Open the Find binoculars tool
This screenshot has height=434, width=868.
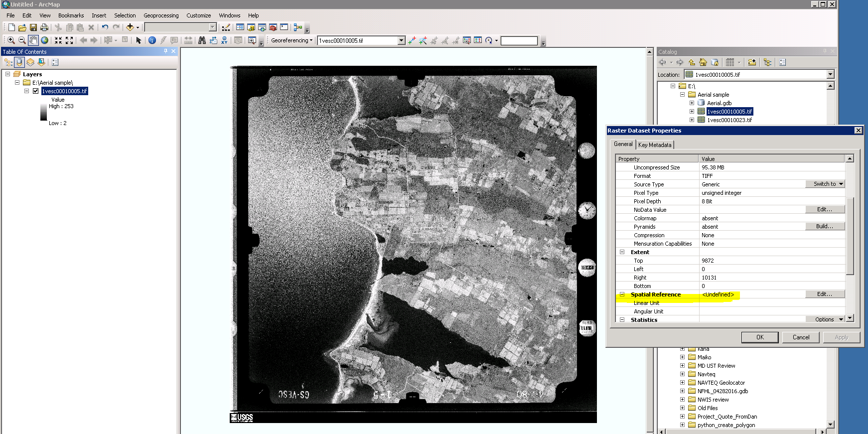point(202,40)
